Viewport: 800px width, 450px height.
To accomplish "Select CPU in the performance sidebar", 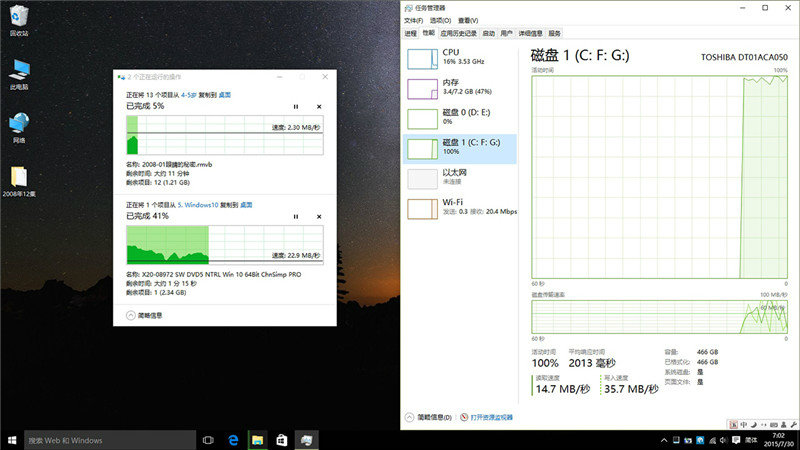I will 451,56.
